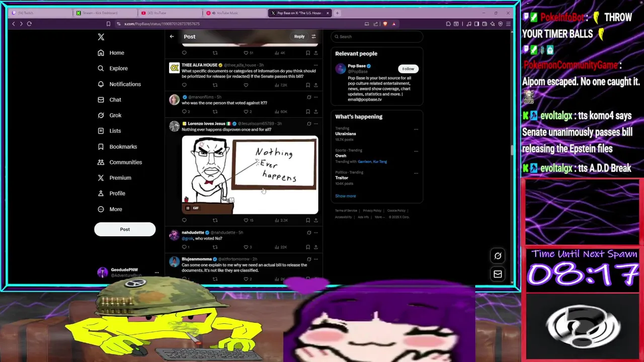Image resolution: width=644 pixels, height=362 pixels.
Task: Bookmark THEE ALFA HOUSE's reply
Action: pos(308,85)
